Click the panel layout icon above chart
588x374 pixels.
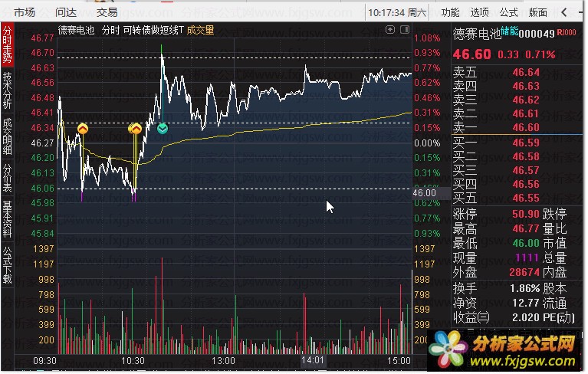pos(405,29)
